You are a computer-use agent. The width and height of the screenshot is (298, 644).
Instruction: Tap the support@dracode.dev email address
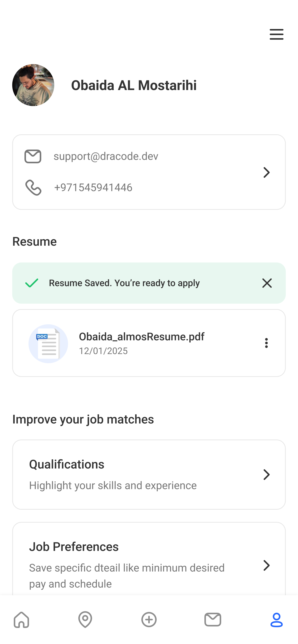pyautogui.click(x=106, y=156)
